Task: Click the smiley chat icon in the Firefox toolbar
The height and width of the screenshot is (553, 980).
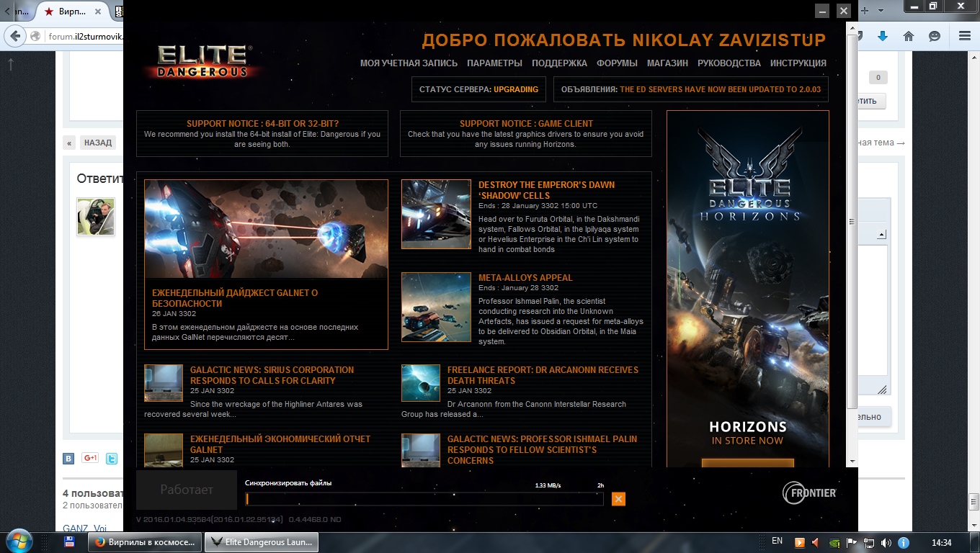Action: click(x=935, y=36)
